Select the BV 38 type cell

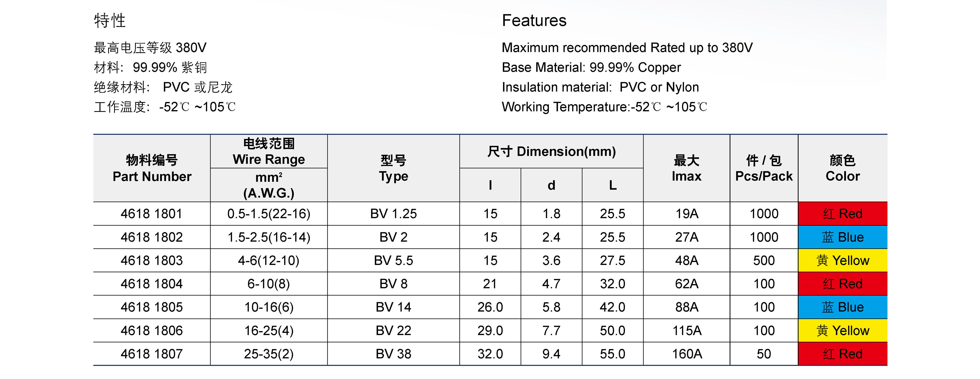[393, 354]
